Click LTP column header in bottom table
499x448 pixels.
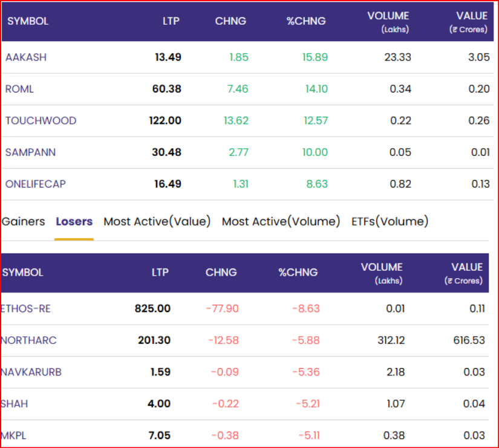pyautogui.click(x=160, y=273)
